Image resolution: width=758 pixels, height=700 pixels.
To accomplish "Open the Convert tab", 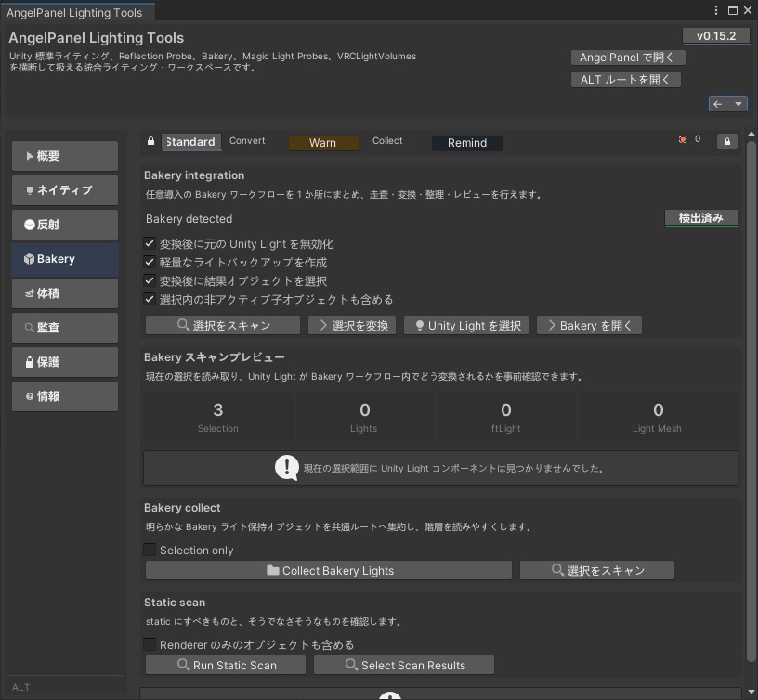I will click(x=247, y=141).
